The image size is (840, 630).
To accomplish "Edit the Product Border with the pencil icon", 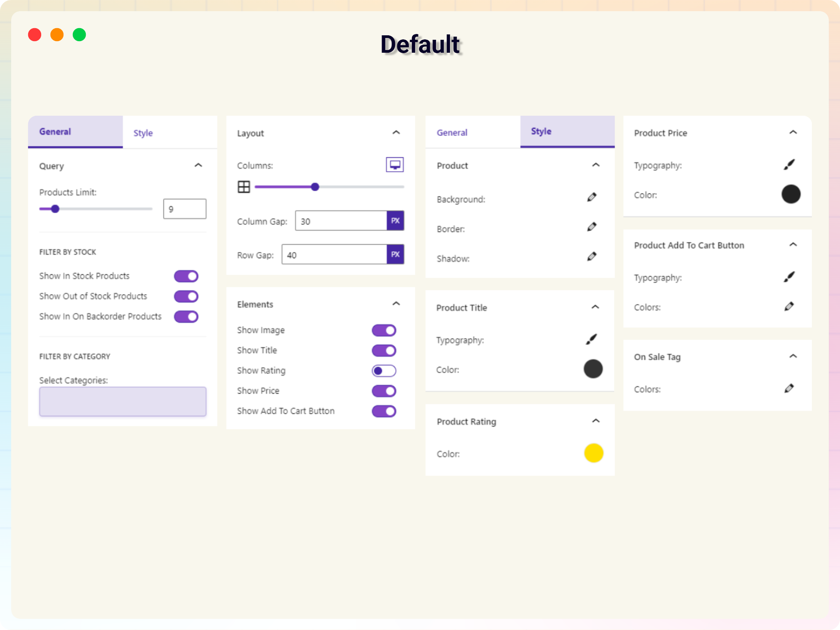I will click(x=592, y=227).
